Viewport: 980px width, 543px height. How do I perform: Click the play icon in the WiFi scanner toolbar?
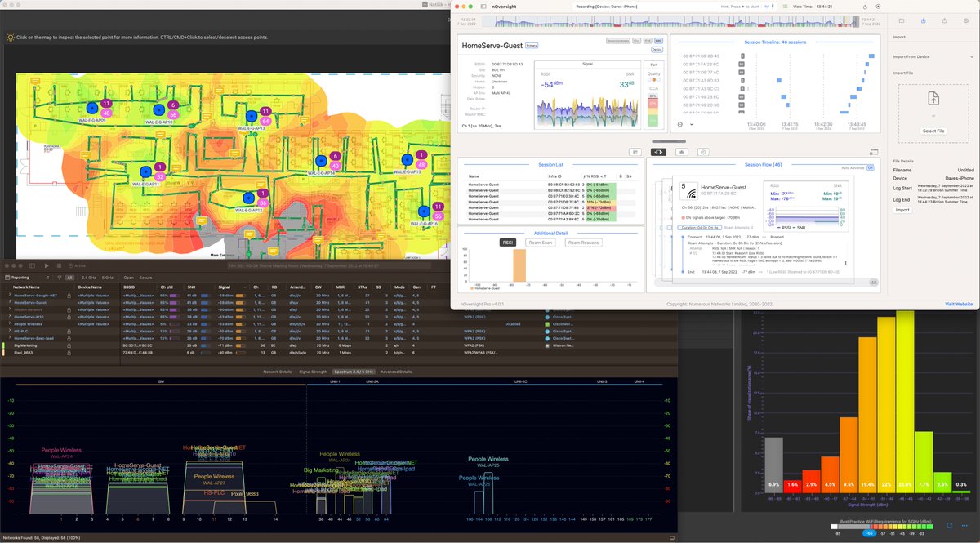47,265
